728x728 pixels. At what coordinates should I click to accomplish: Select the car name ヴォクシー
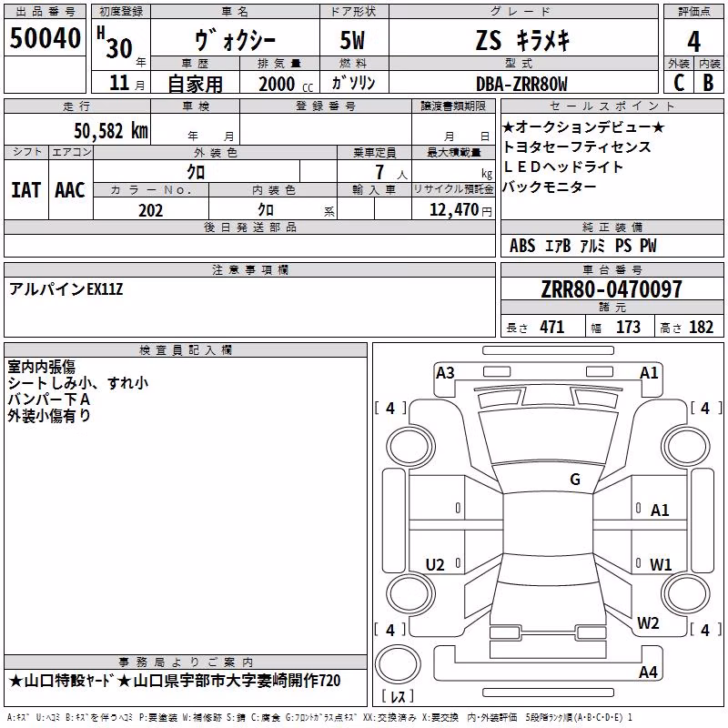[x=235, y=40]
